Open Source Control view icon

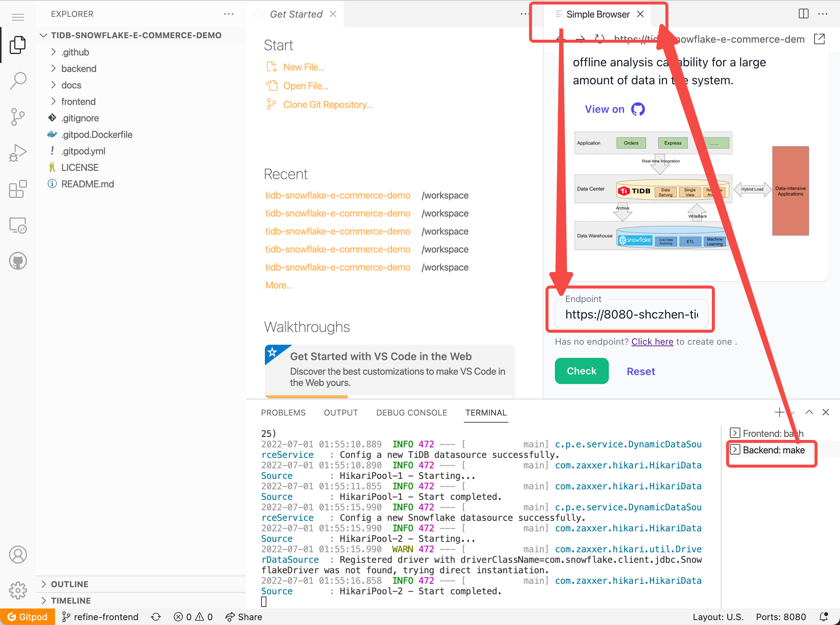[18, 117]
